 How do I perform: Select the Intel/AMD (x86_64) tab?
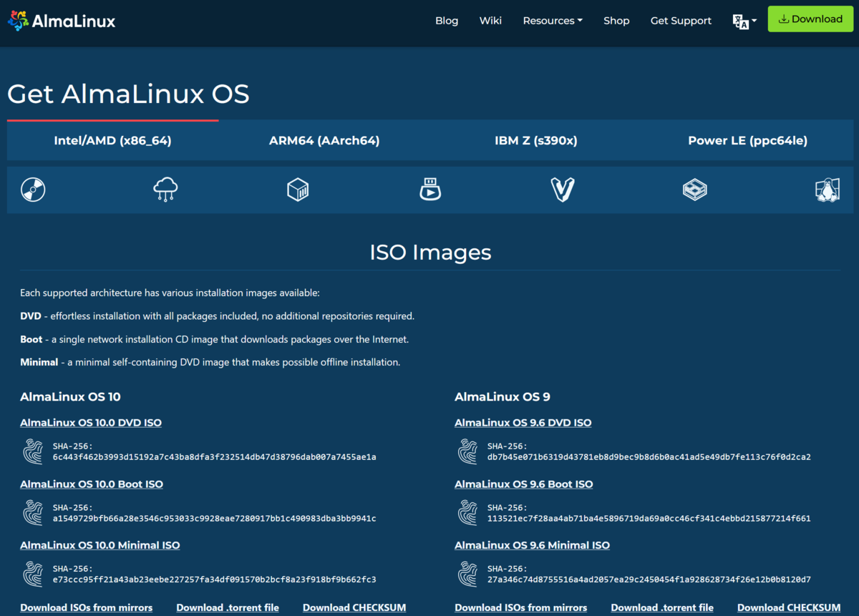click(x=112, y=141)
